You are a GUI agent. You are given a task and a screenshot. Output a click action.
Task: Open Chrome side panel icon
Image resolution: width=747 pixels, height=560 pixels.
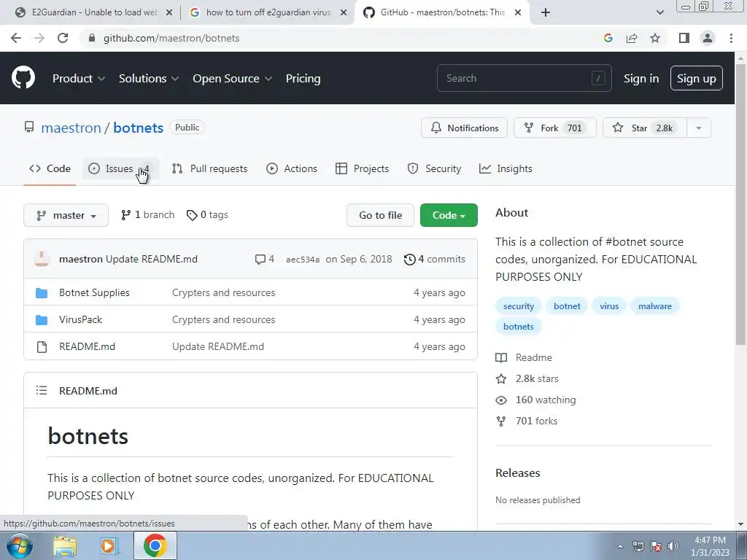(684, 38)
